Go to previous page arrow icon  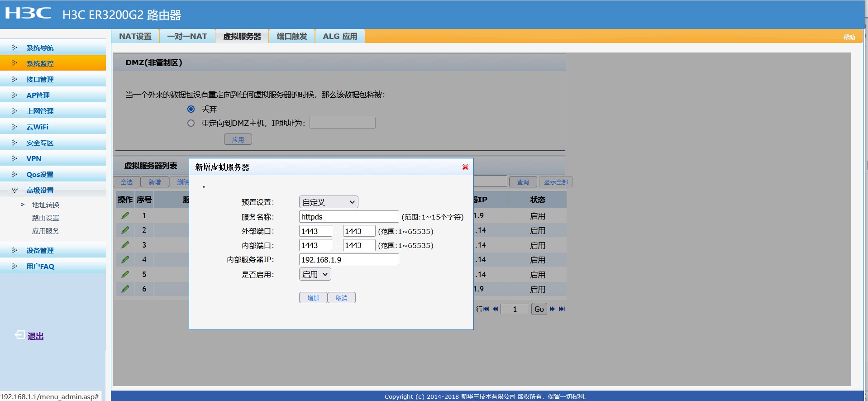[x=496, y=309]
